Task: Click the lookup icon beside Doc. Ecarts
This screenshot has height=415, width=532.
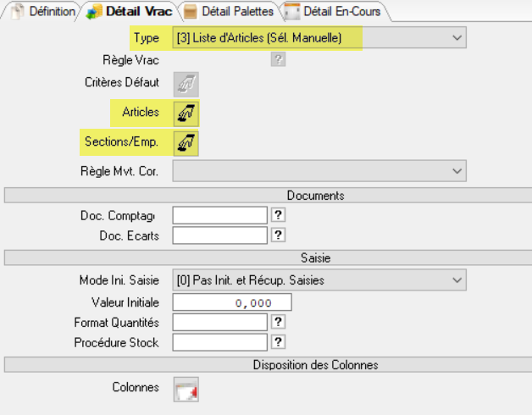Action: point(277,235)
